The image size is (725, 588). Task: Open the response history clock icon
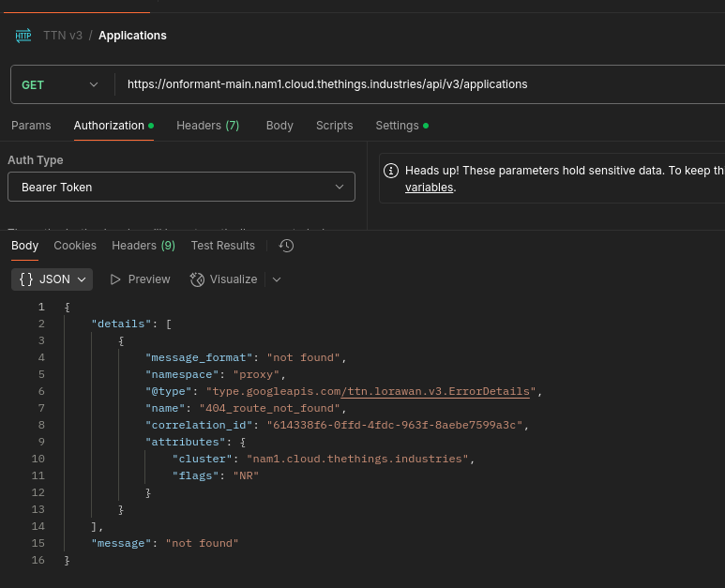[286, 246]
